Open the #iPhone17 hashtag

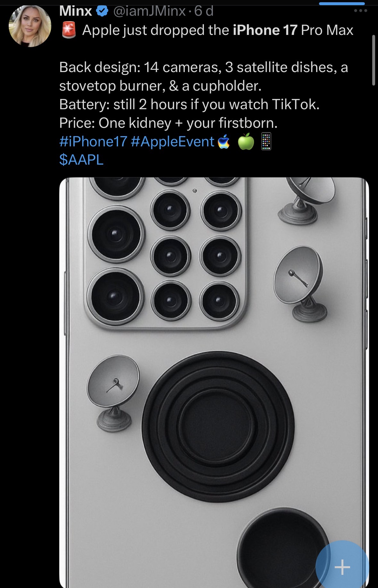(93, 142)
